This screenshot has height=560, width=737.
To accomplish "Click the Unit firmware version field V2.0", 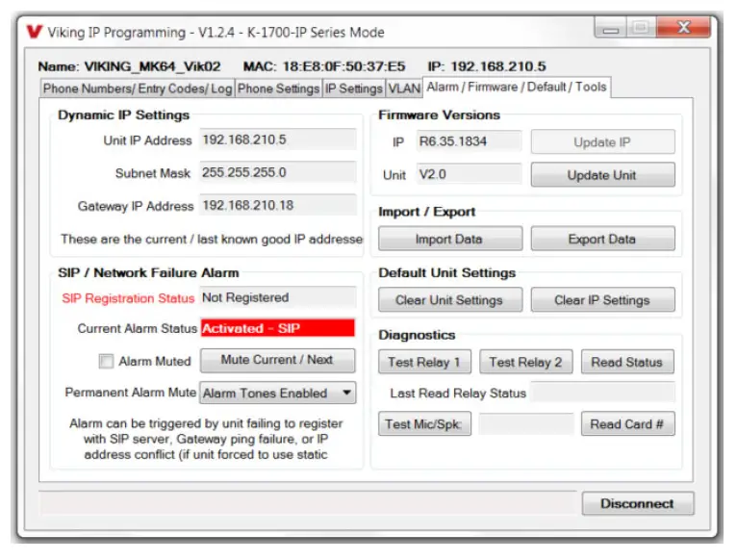I will click(470, 174).
